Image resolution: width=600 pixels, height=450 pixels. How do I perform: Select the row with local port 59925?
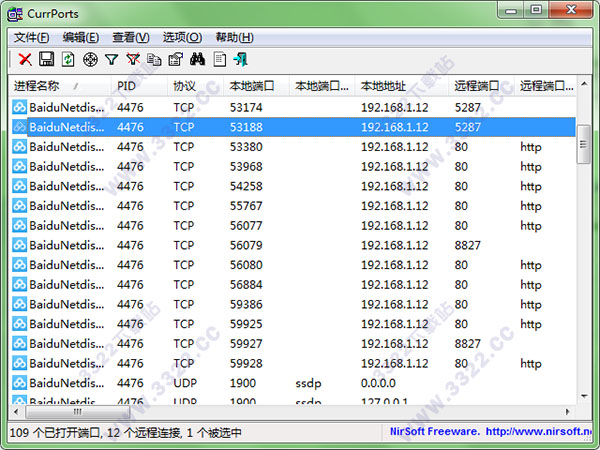coord(293,324)
